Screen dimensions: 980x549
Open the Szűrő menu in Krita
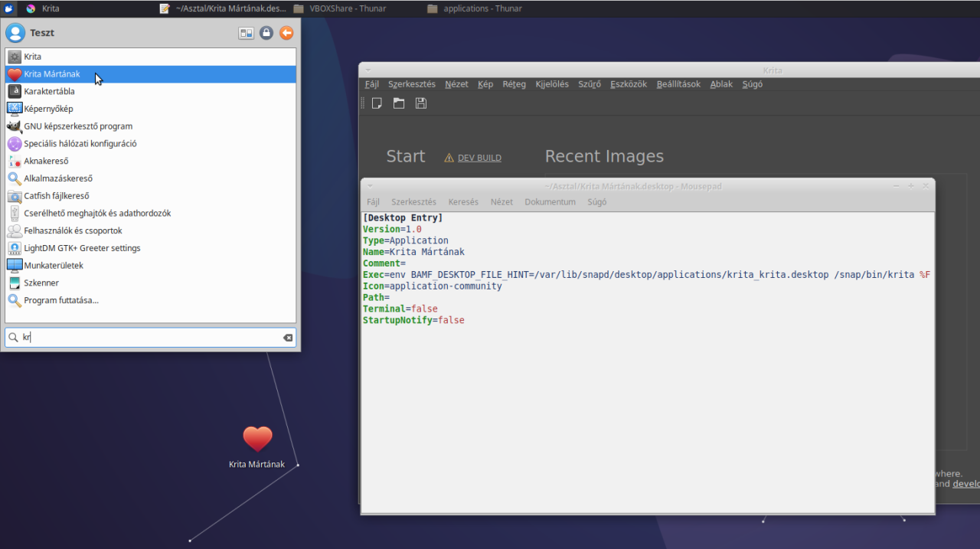(590, 84)
